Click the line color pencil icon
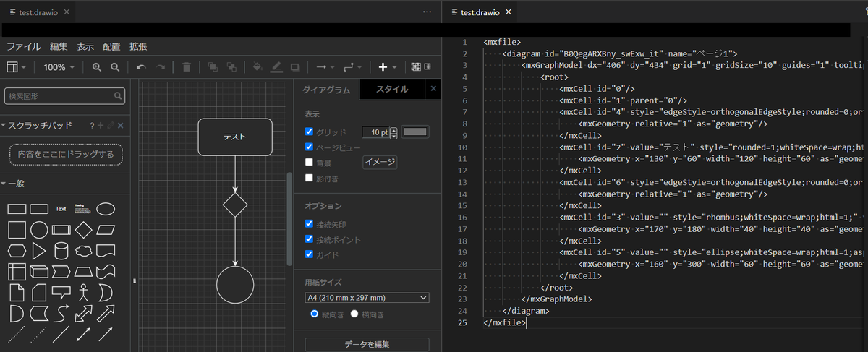The height and width of the screenshot is (352, 868). 276,67
